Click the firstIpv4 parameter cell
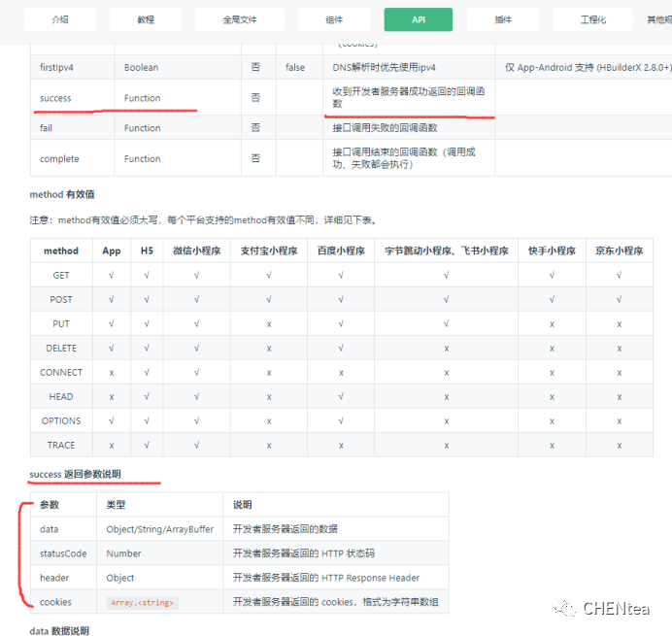 [58, 68]
